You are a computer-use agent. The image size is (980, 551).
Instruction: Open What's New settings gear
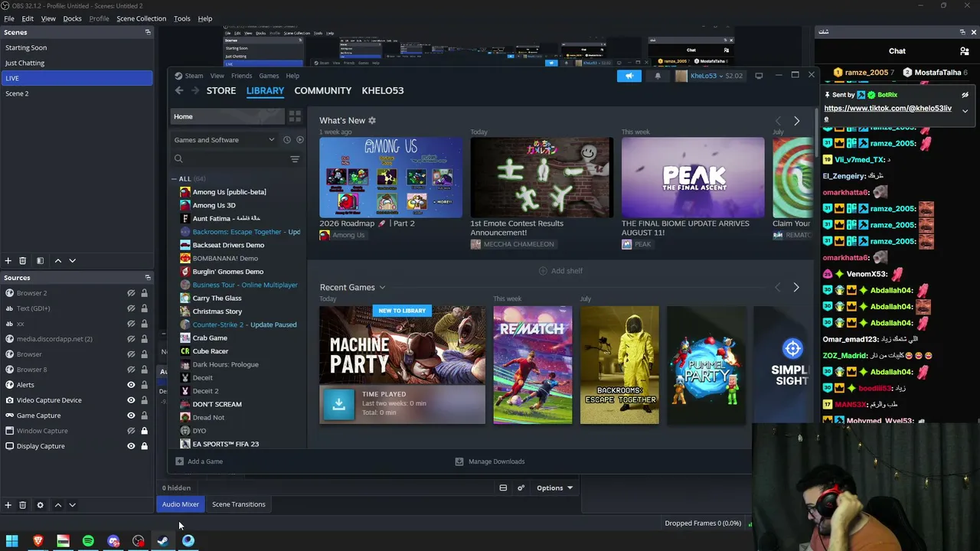coord(372,120)
